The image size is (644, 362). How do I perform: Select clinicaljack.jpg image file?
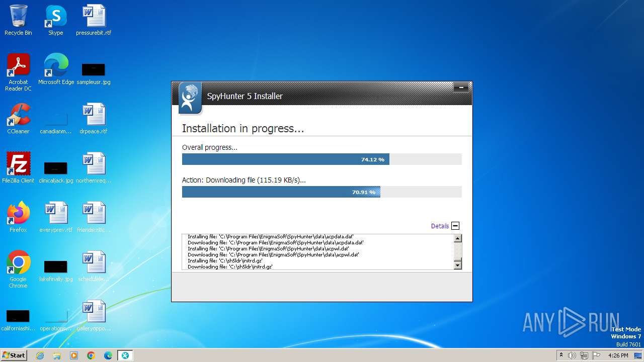pyautogui.click(x=56, y=172)
